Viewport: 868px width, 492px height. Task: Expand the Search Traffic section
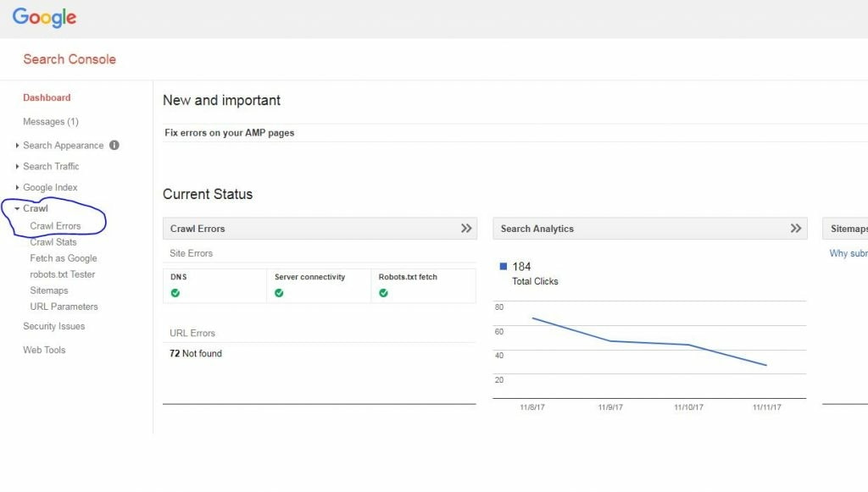pos(17,166)
